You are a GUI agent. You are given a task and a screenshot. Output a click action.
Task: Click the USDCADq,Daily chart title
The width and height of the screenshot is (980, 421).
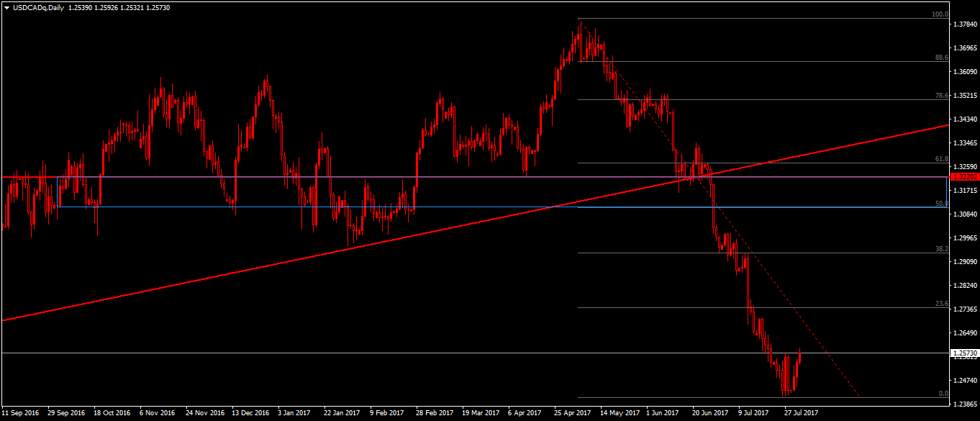[x=38, y=6]
